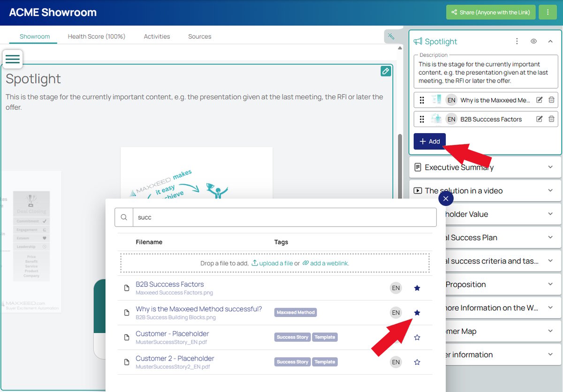Close the file picker dialog

[x=446, y=199]
